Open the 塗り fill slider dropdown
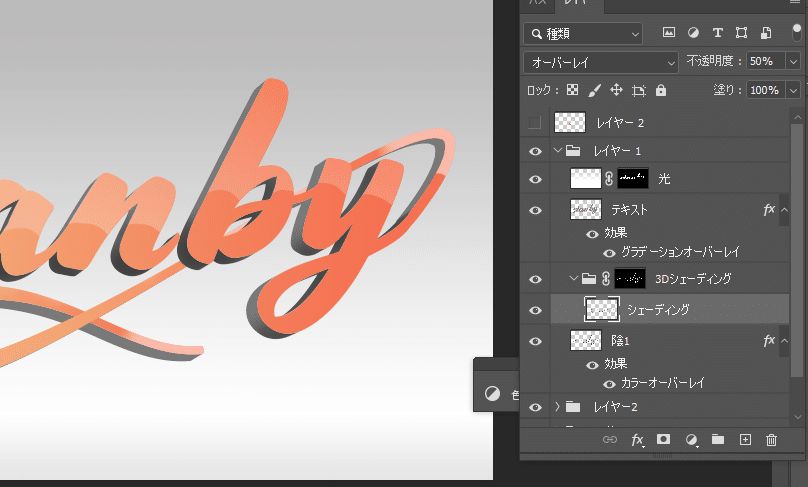The height and width of the screenshot is (487, 808). 793,90
